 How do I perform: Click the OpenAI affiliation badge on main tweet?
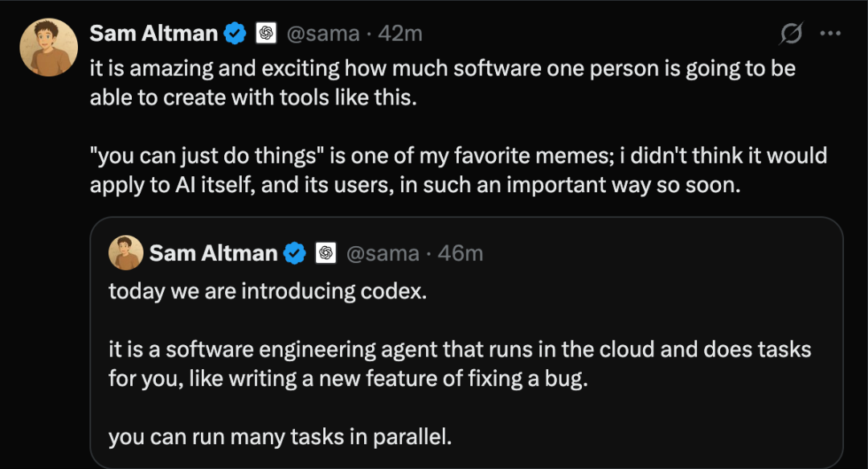[x=266, y=34]
